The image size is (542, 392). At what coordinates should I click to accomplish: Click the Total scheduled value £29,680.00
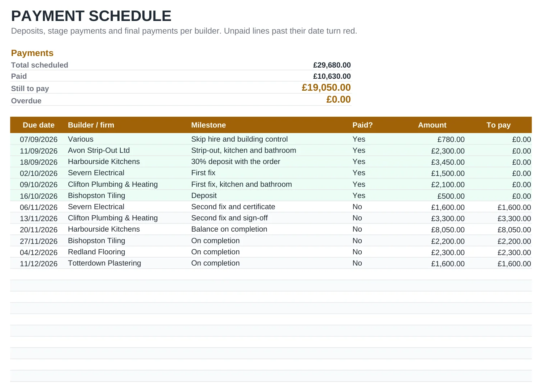[x=332, y=65]
